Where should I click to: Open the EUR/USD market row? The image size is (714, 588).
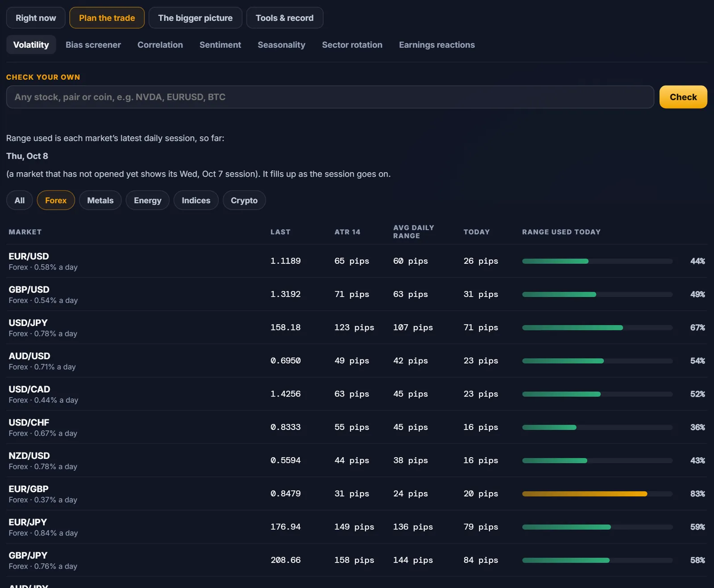point(357,261)
